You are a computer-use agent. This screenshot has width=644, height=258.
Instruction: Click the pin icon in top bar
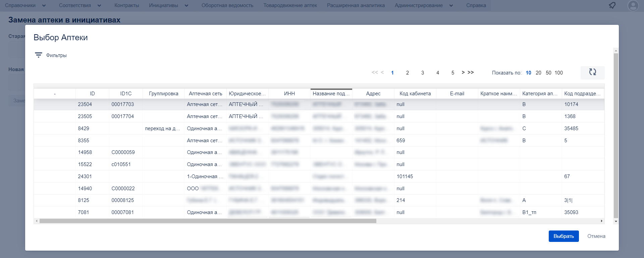pos(612,5)
